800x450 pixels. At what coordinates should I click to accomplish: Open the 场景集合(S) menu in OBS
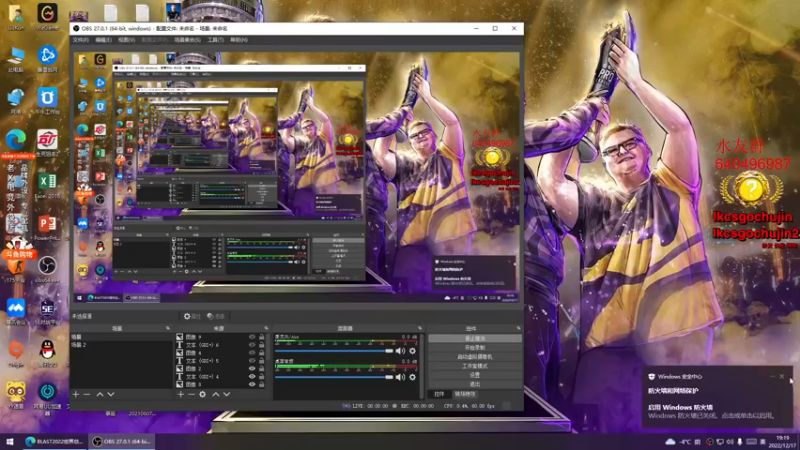click(187, 40)
